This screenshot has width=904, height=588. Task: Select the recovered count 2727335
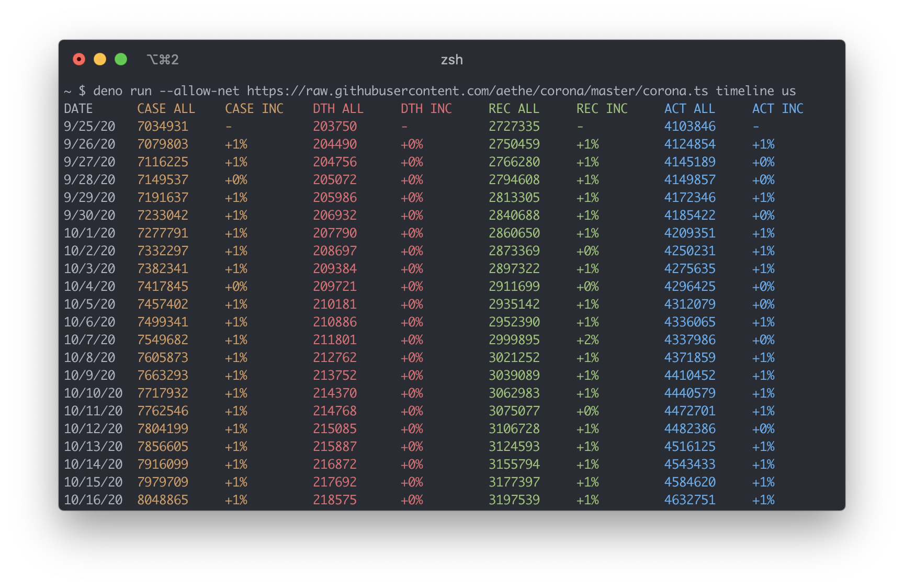pyautogui.click(x=514, y=127)
